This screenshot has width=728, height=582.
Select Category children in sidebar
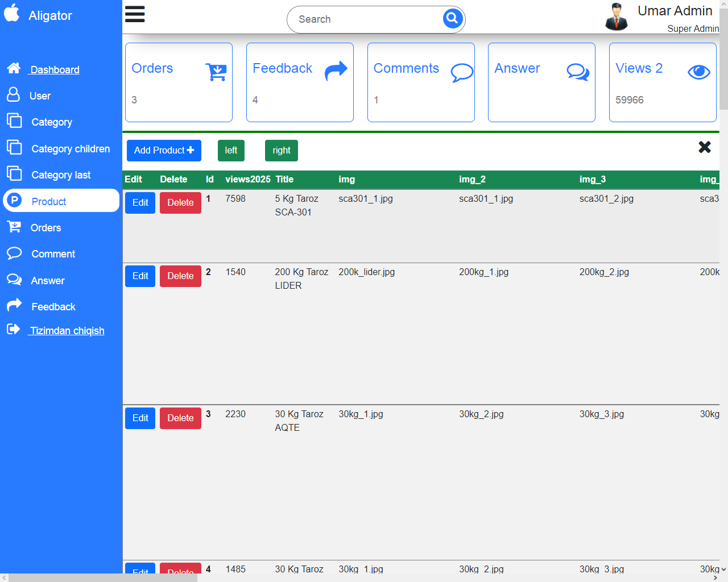tap(71, 149)
